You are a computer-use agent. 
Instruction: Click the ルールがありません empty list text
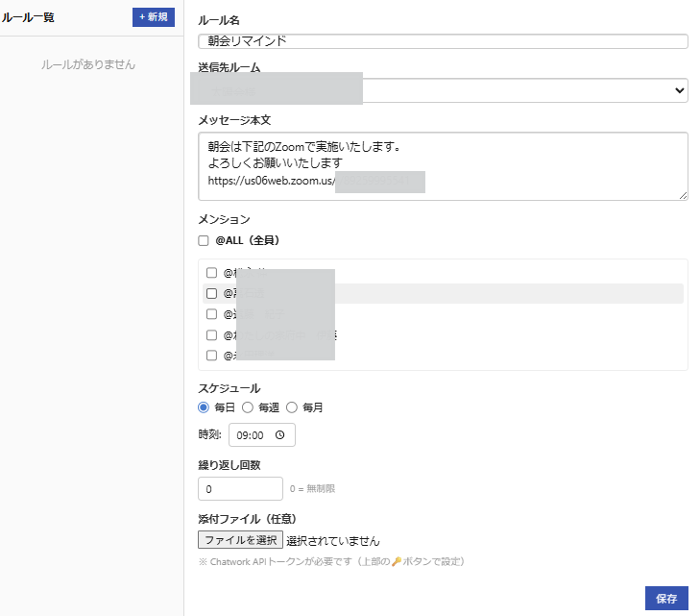coord(88,64)
